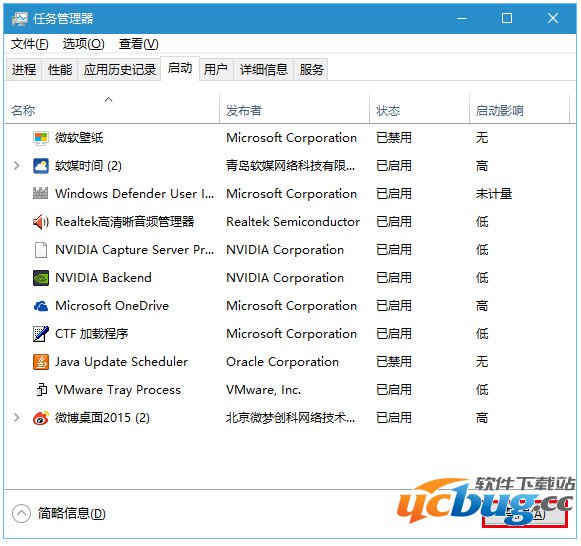Select the Windows Defender User I... row
This screenshot has height=546, width=581.
pos(135,194)
